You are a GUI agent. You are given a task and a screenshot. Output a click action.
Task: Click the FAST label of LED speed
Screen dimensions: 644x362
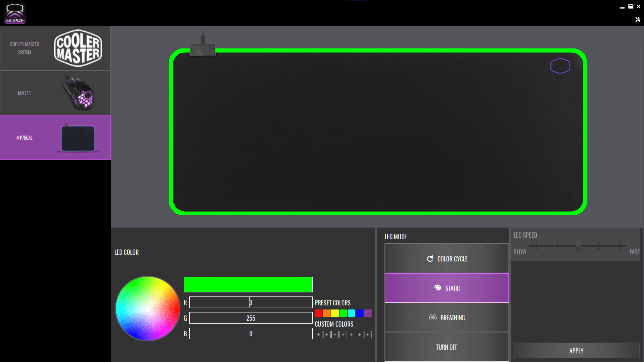point(635,252)
